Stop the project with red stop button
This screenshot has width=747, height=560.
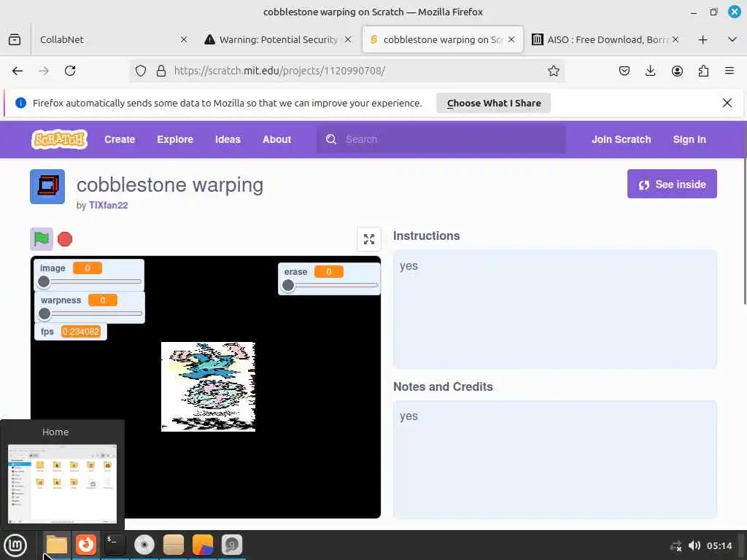pos(65,239)
